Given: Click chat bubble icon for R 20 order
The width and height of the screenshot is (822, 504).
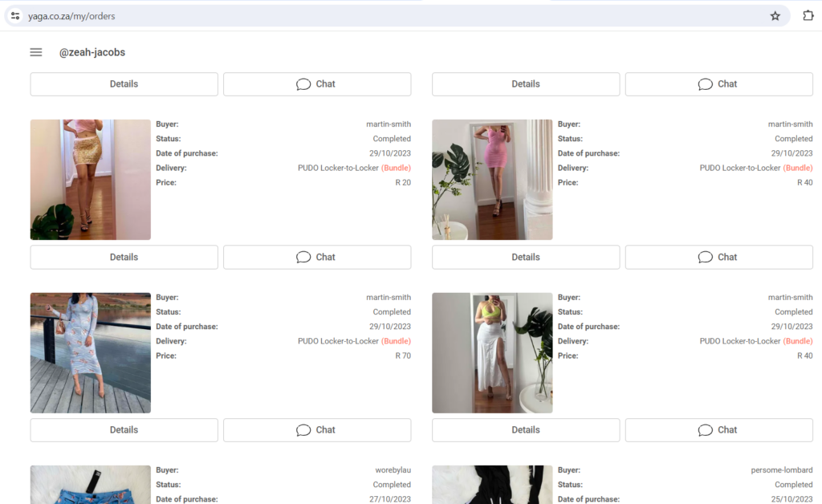Looking at the screenshot, I should pyautogui.click(x=303, y=257).
